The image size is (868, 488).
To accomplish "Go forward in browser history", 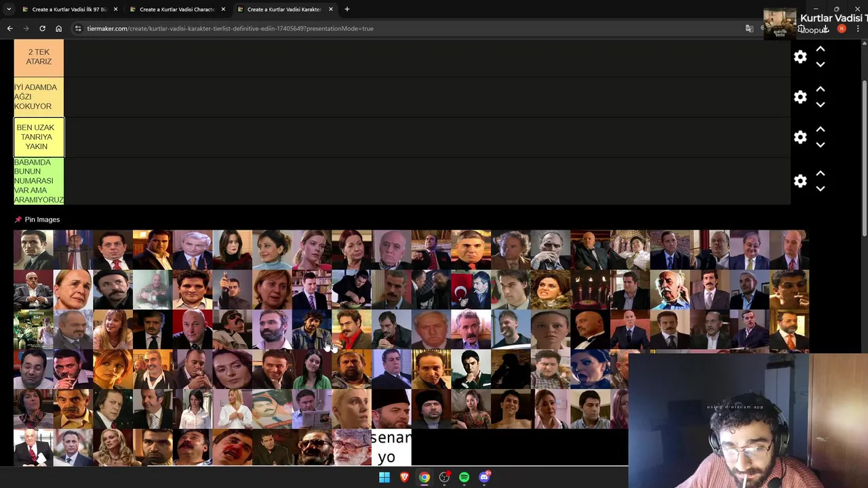I will tap(26, 28).
